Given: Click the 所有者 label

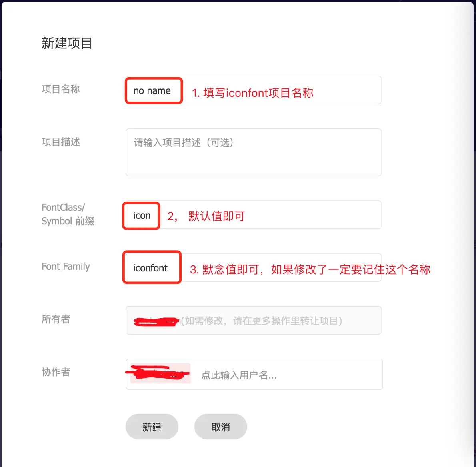Looking at the screenshot, I should tap(56, 319).
